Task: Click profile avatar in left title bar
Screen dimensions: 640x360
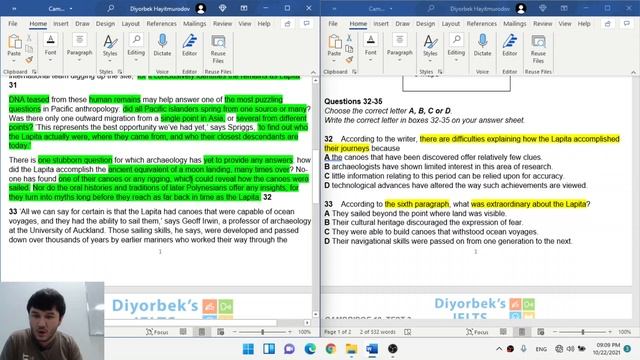Action: 200,8
